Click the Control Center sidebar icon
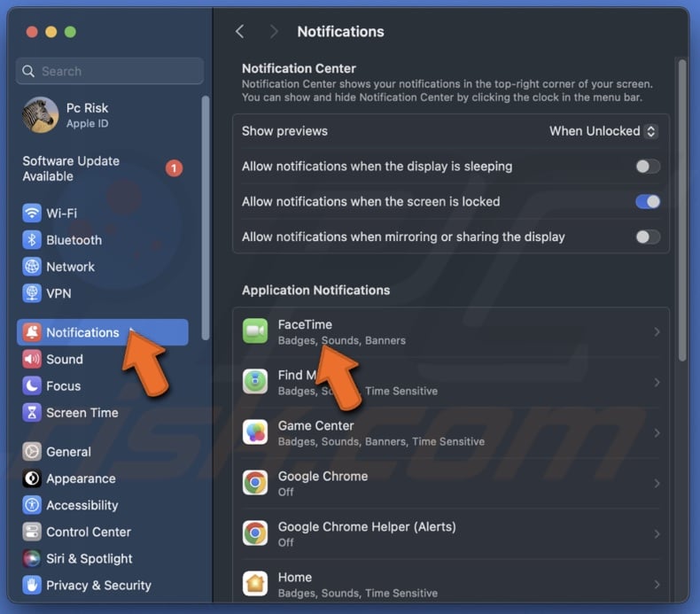 32,532
